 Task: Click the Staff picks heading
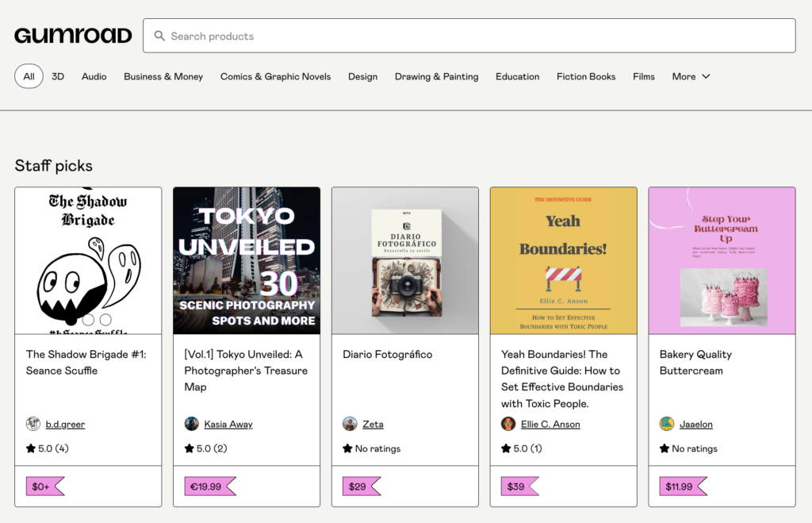point(53,166)
